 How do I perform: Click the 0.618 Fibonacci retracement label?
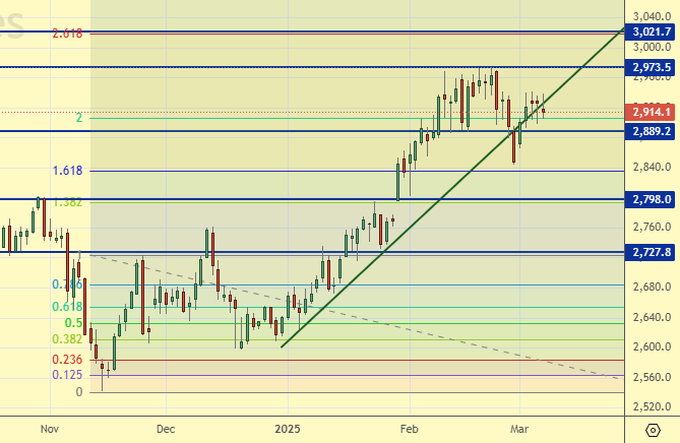67,307
